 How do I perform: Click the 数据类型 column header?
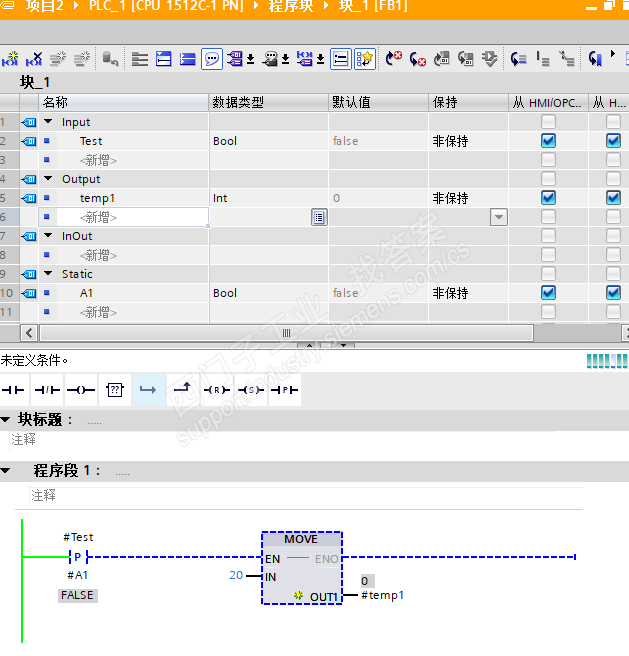coord(269,102)
